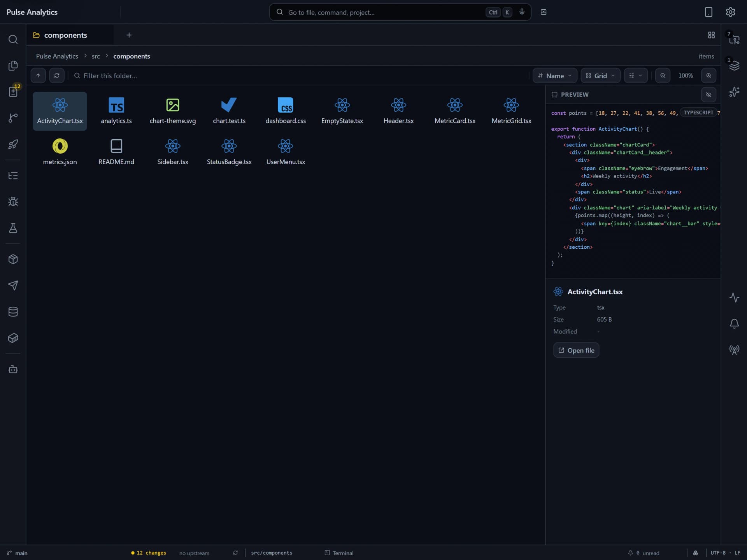
Task: Click 0 unread notifications in status bar
Action: point(644,553)
